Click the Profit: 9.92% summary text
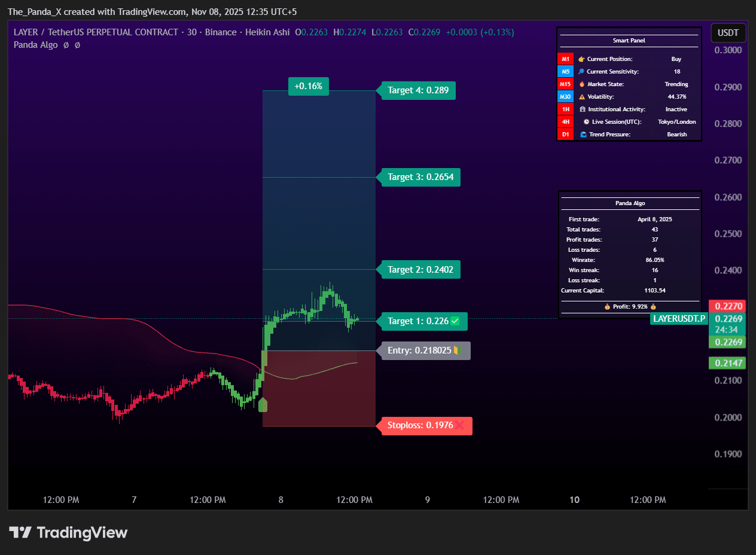This screenshot has width=756, height=555. [x=630, y=307]
